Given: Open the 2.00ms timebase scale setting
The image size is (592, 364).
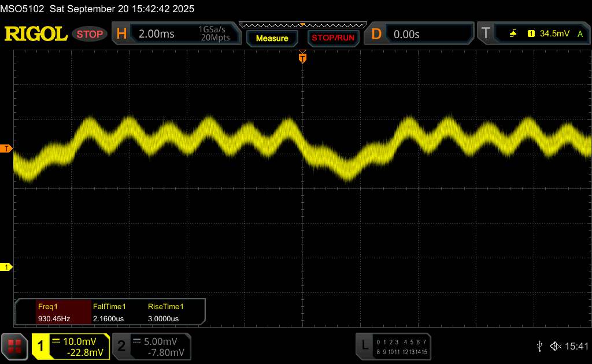Looking at the screenshot, I should [157, 34].
